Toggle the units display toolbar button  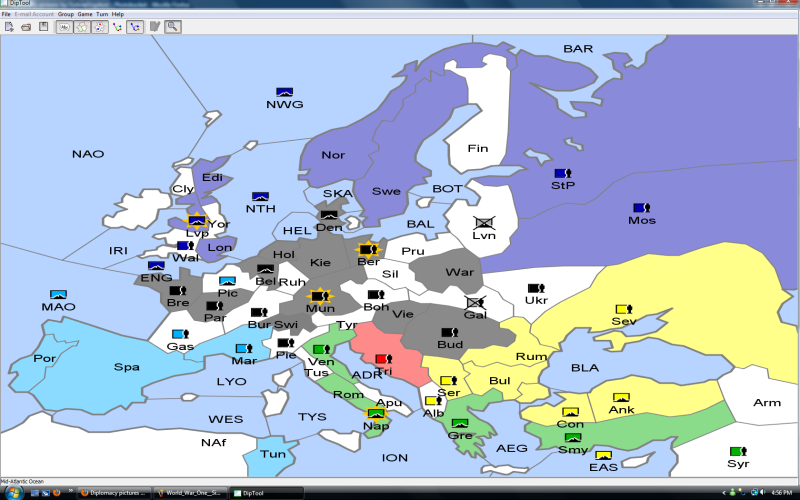tap(99, 26)
